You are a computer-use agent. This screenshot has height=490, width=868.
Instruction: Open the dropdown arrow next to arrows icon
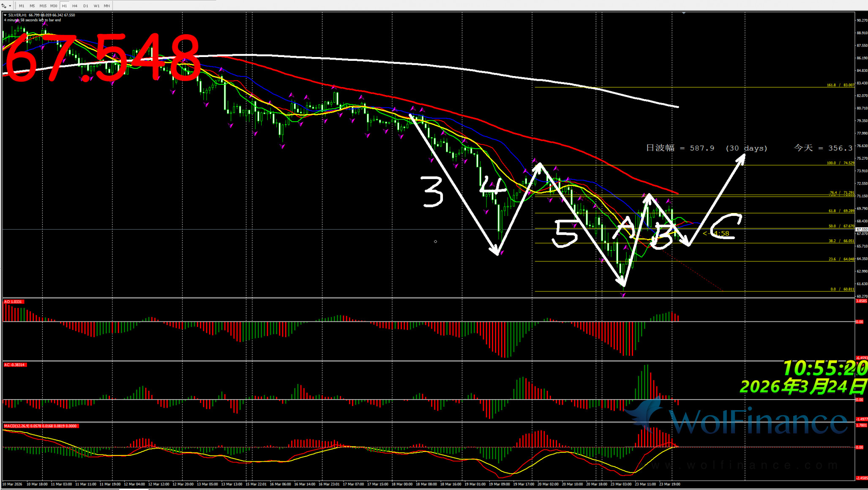[x=10, y=6]
